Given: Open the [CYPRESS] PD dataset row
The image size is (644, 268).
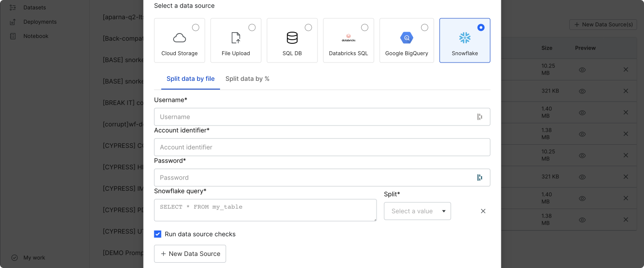Looking at the screenshot, I should tap(123, 210).
